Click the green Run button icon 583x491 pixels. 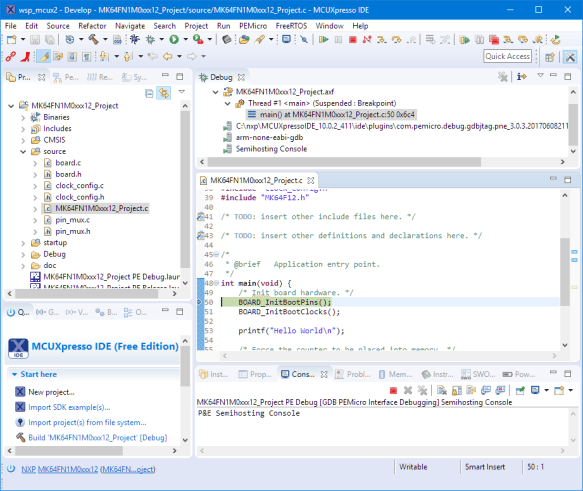click(x=174, y=39)
